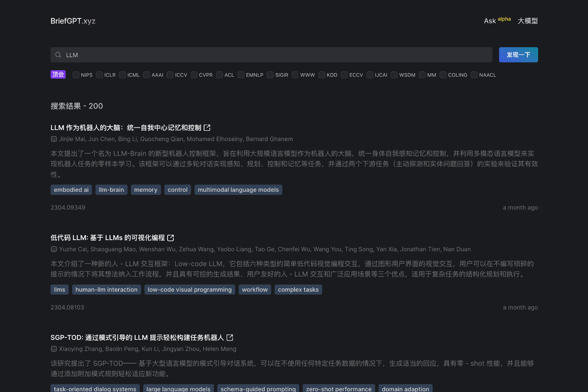The image size is (588, 392).
Task: Click the BriefGPT.xyz logo
Action: pyautogui.click(x=73, y=21)
